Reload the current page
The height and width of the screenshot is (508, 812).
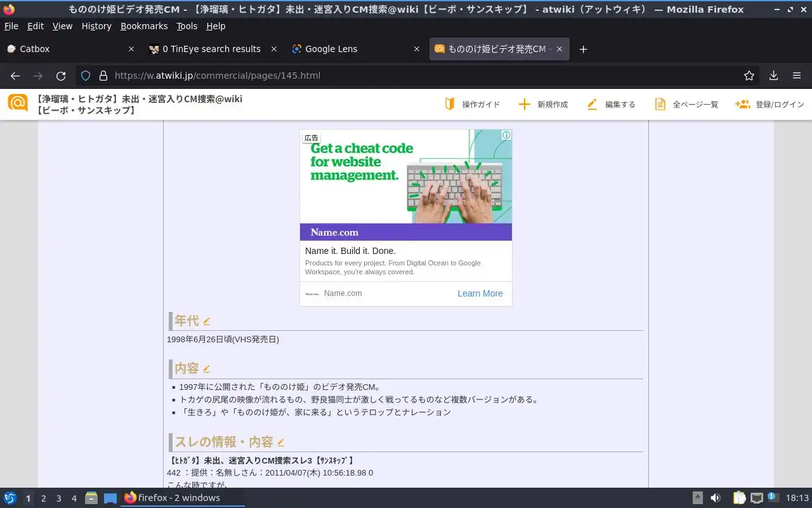point(61,76)
